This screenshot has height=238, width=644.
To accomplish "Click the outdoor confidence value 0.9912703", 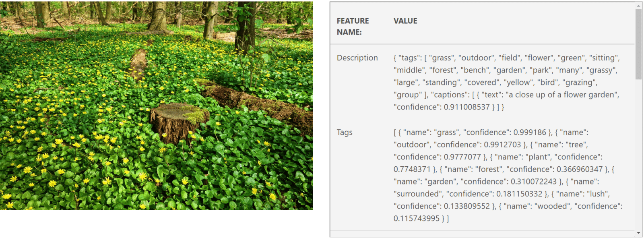I will tap(502, 145).
